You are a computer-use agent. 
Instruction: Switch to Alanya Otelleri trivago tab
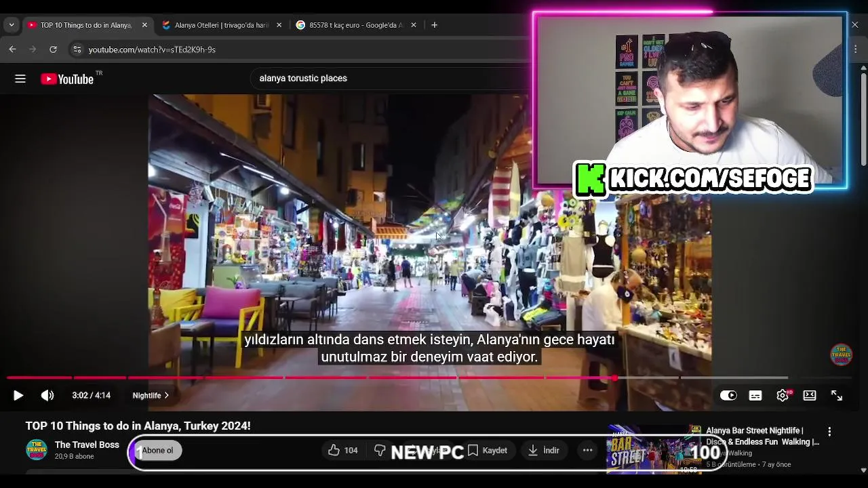[x=221, y=25]
